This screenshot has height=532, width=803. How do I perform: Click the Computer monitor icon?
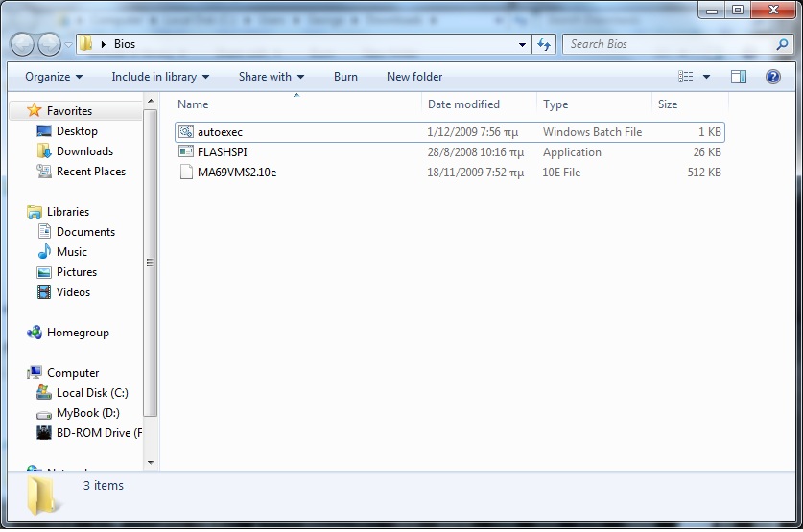tap(35, 372)
